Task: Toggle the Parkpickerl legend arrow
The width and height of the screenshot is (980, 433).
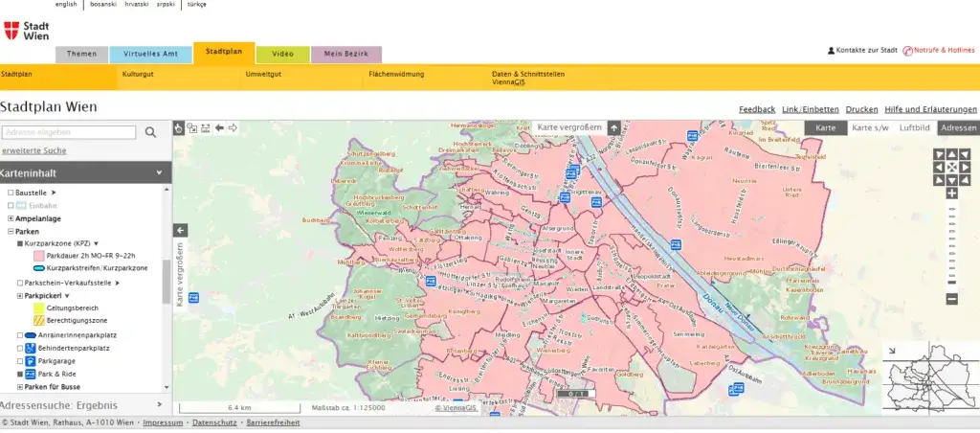Action: [67, 296]
